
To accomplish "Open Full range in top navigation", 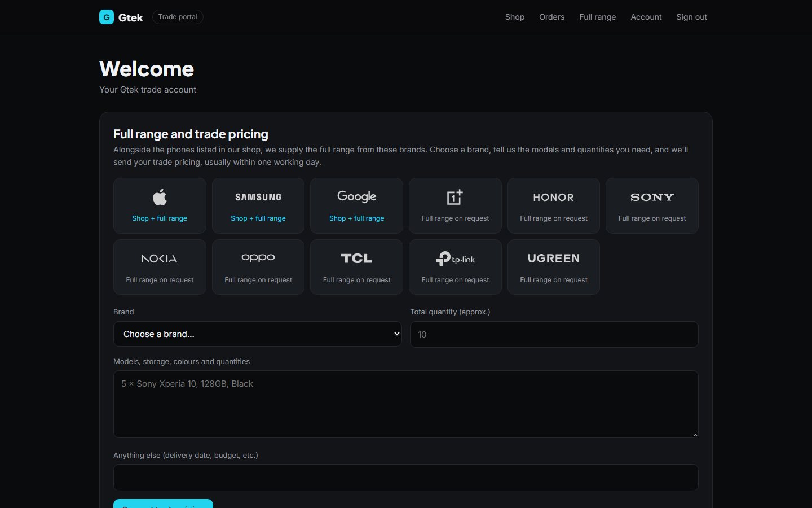I will (x=598, y=17).
